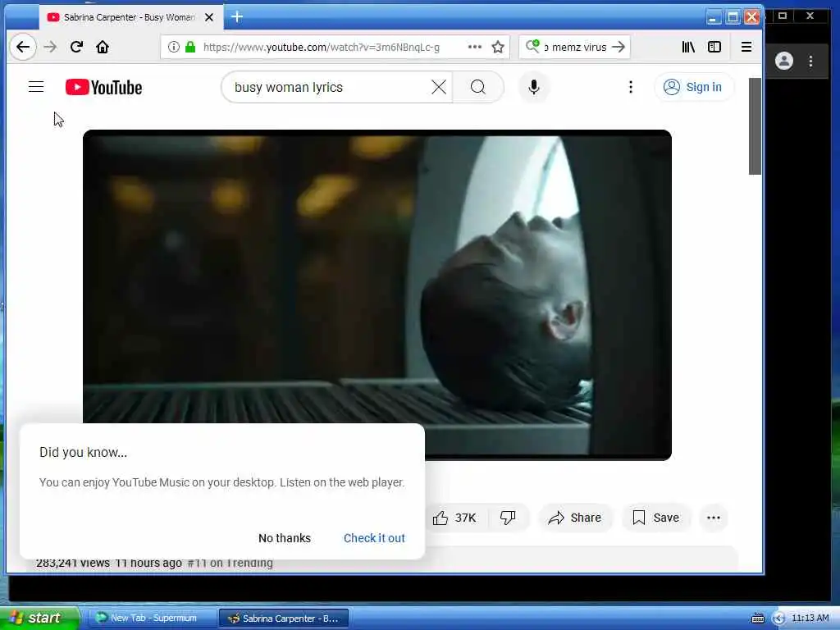The image size is (840, 630).
Task: Open page actions three-dot menu in address bar
Action: coord(475,47)
